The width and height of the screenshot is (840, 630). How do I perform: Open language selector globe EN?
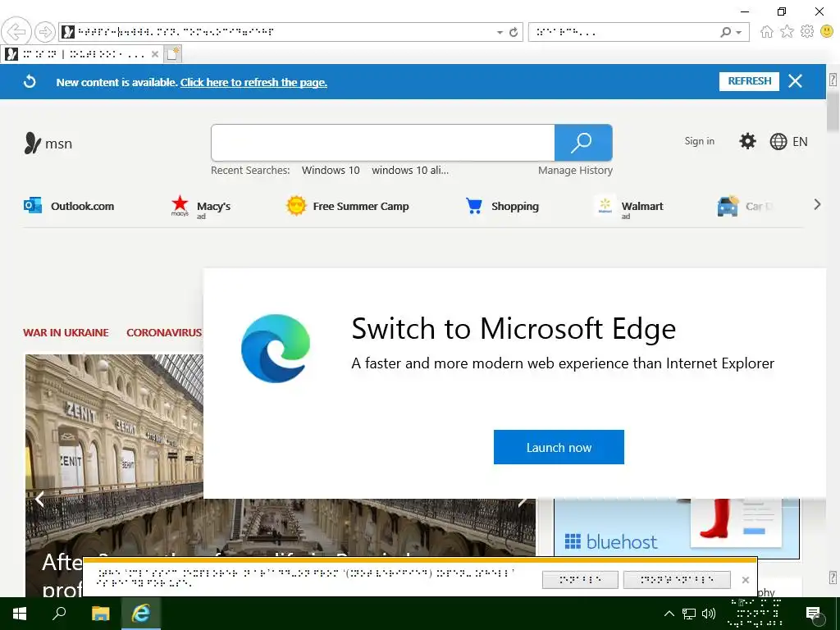pos(788,141)
